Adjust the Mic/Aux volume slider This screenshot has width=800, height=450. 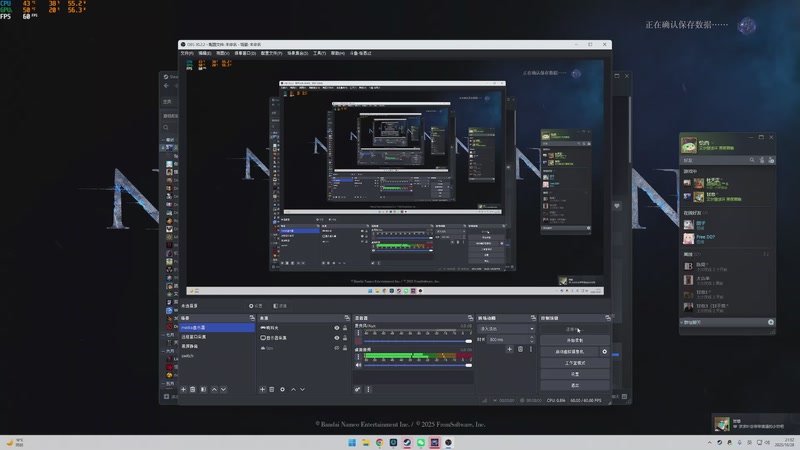[417, 341]
